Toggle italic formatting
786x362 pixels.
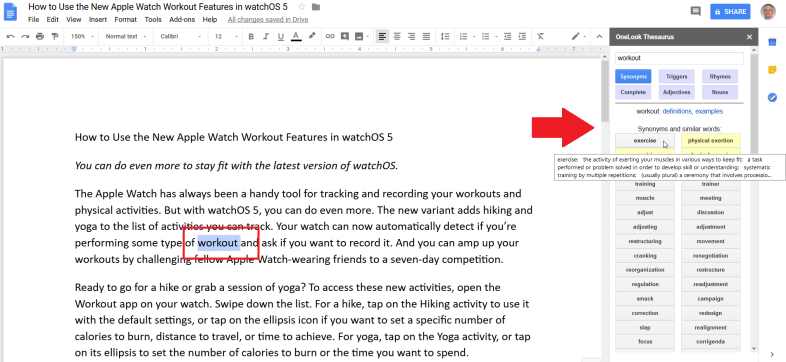click(266, 36)
